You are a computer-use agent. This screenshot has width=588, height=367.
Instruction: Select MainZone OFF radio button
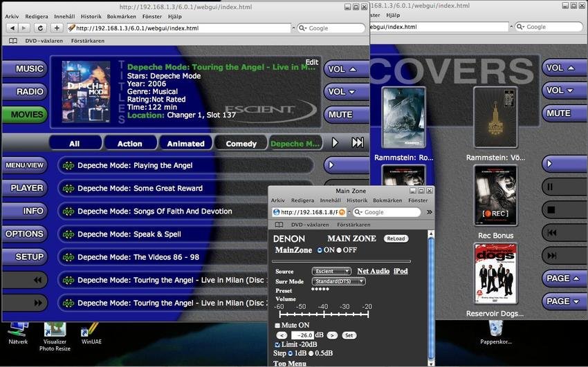[339, 250]
